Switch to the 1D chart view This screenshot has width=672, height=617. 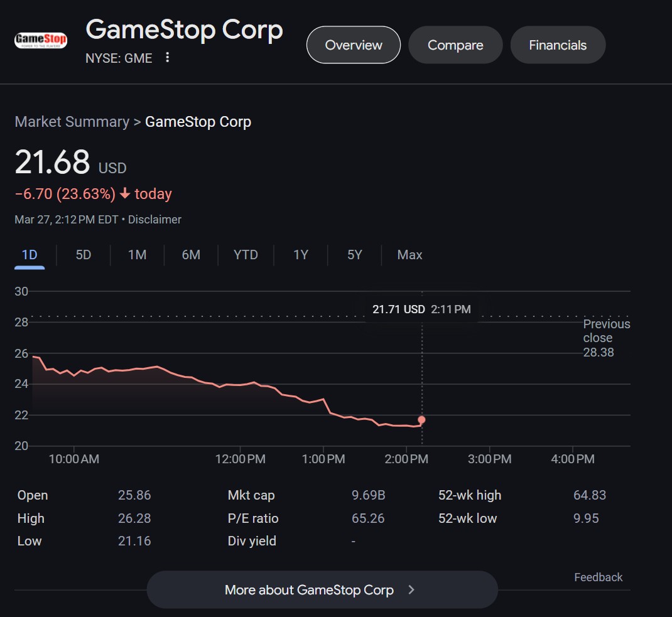coord(28,255)
